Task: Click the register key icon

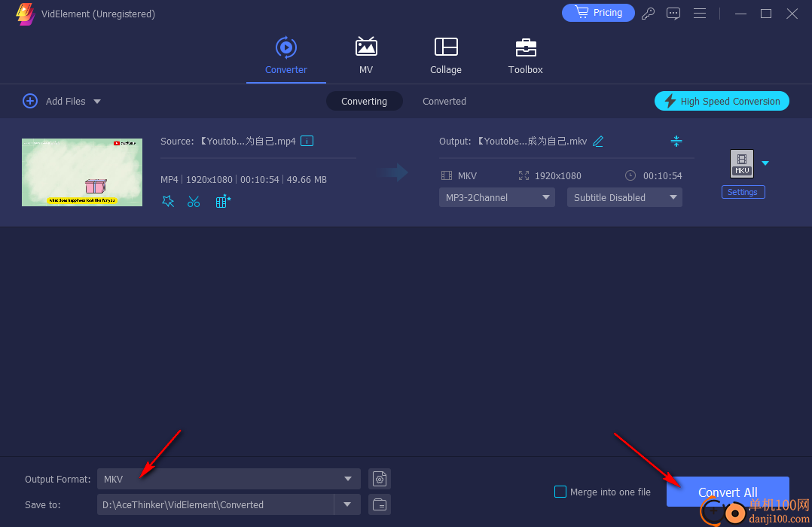Action: 648,14
